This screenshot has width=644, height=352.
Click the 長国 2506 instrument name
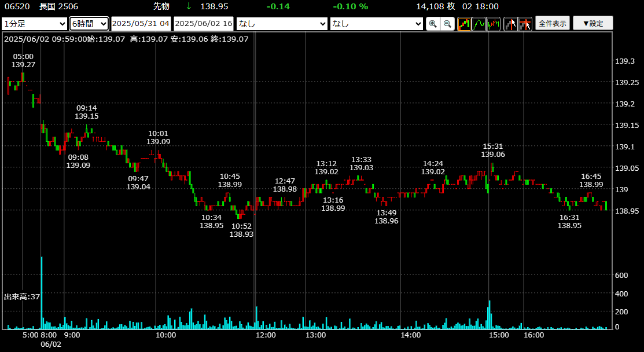(x=59, y=6)
